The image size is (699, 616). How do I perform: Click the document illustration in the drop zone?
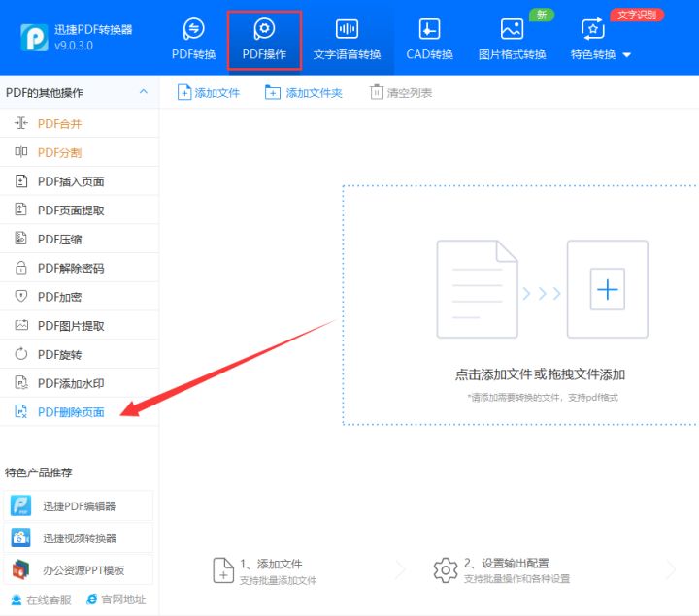(477, 289)
